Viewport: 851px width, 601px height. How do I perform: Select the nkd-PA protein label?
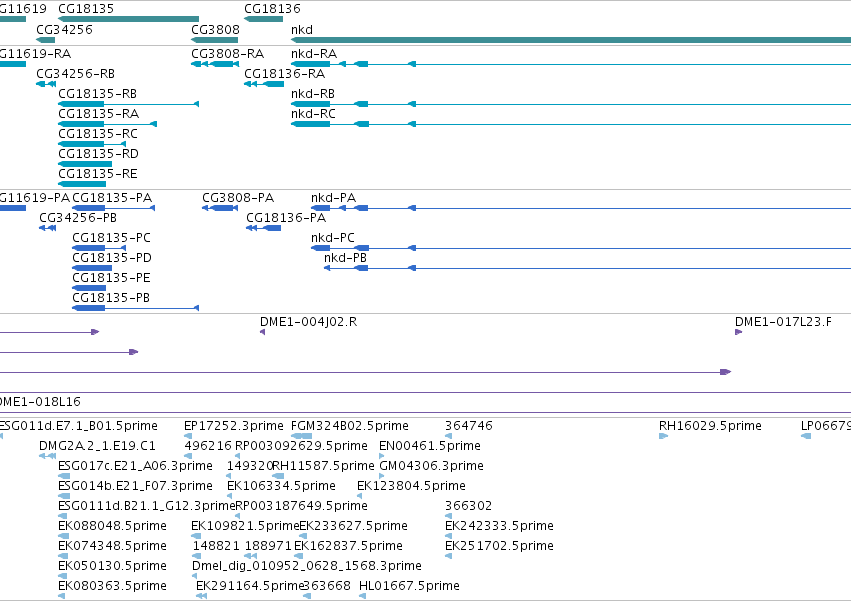[x=333, y=198]
